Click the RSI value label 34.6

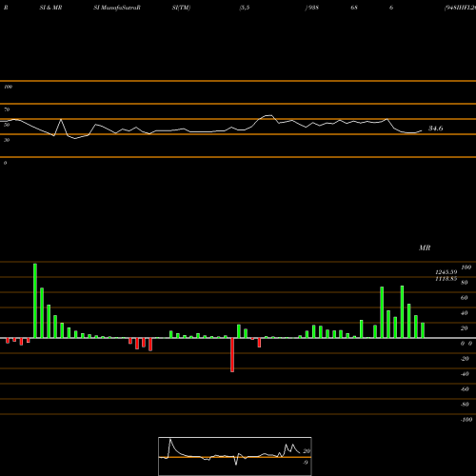tap(436, 129)
